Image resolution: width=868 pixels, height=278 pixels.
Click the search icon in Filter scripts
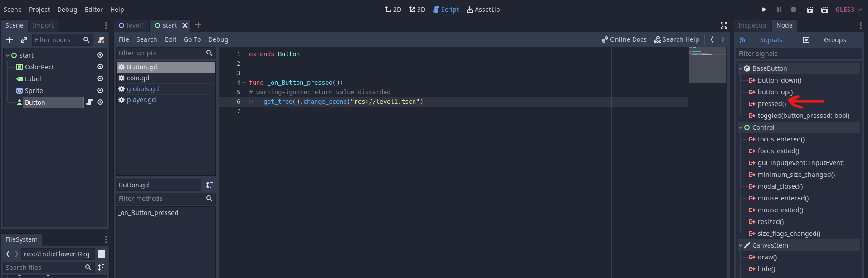[x=209, y=53]
